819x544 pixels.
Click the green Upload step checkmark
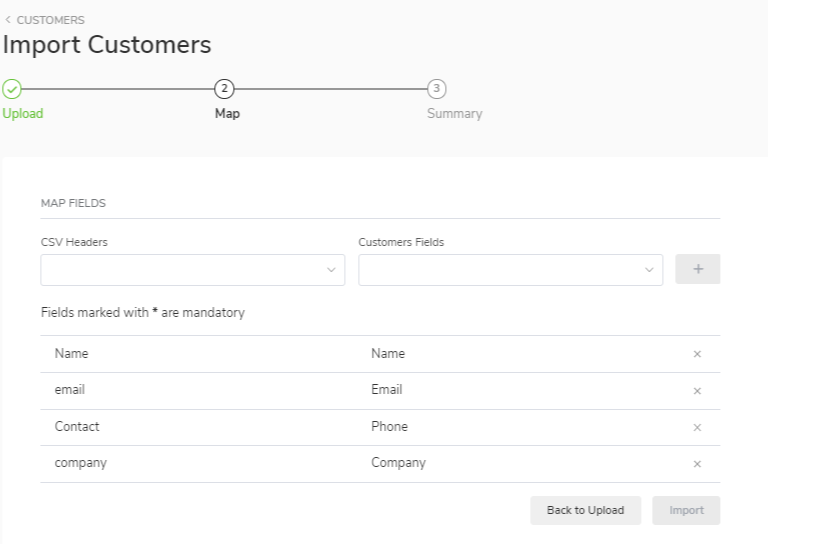(x=10, y=88)
